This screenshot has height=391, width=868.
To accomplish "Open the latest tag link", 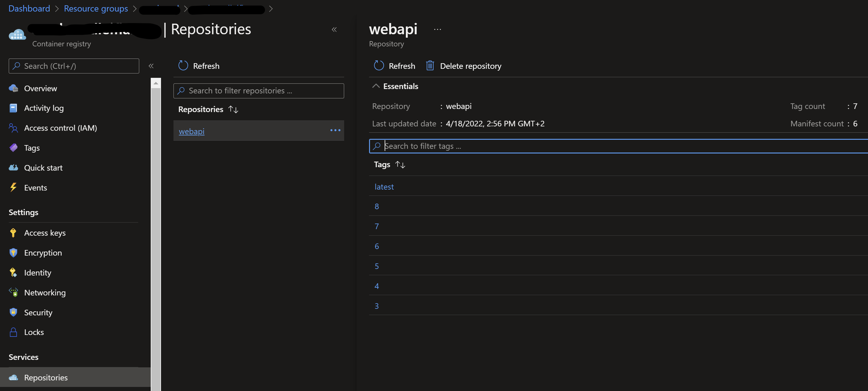I will [x=384, y=186].
